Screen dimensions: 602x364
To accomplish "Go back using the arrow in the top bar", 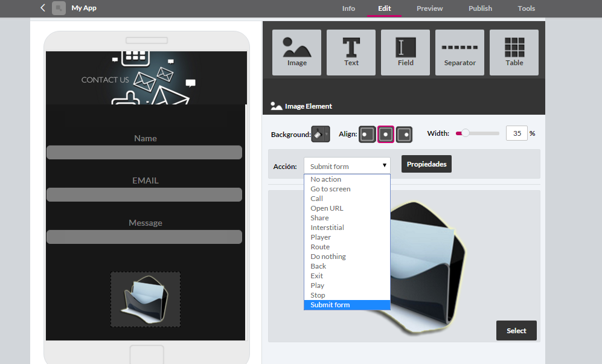I will [x=43, y=8].
